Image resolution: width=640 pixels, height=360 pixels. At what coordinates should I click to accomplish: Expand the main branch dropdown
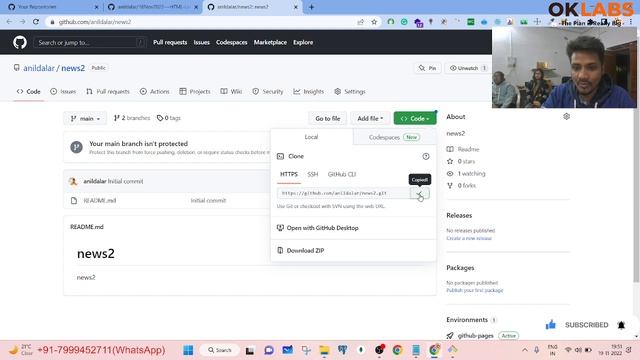click(x=85, y=118)
